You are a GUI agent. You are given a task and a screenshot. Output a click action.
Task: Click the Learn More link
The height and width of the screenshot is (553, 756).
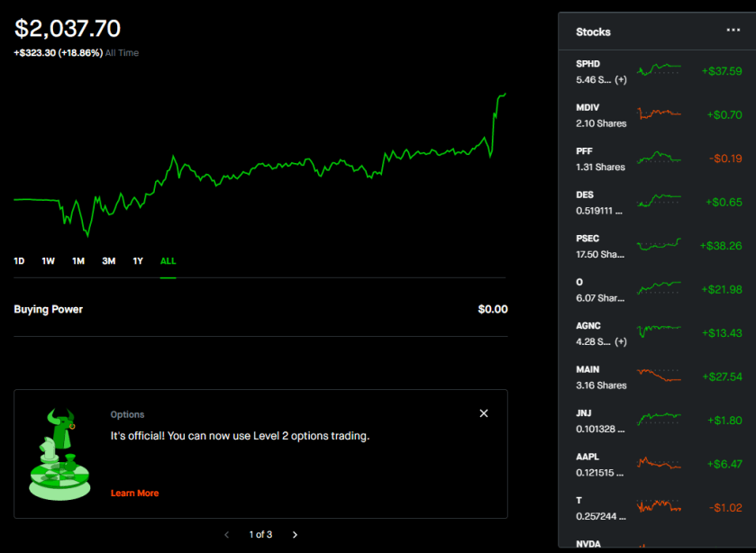pyautogui.click(x=134, y=494)
